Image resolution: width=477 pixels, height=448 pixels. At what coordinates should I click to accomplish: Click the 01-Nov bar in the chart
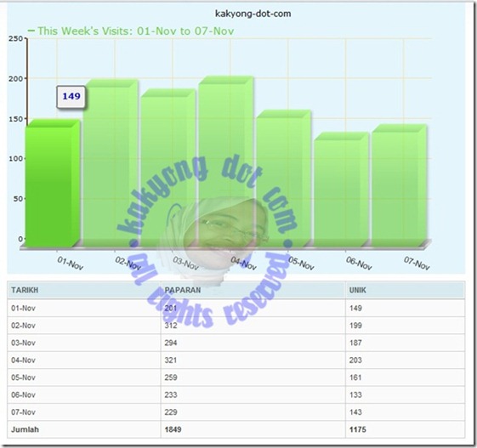pyautogui.click(x=53, y=183)
